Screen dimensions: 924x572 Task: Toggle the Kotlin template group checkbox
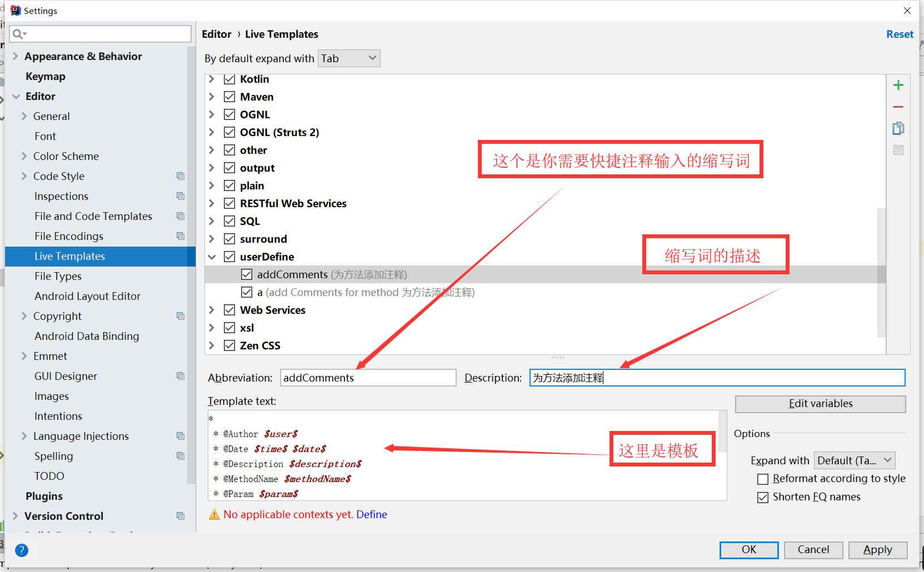coord(229,79)
